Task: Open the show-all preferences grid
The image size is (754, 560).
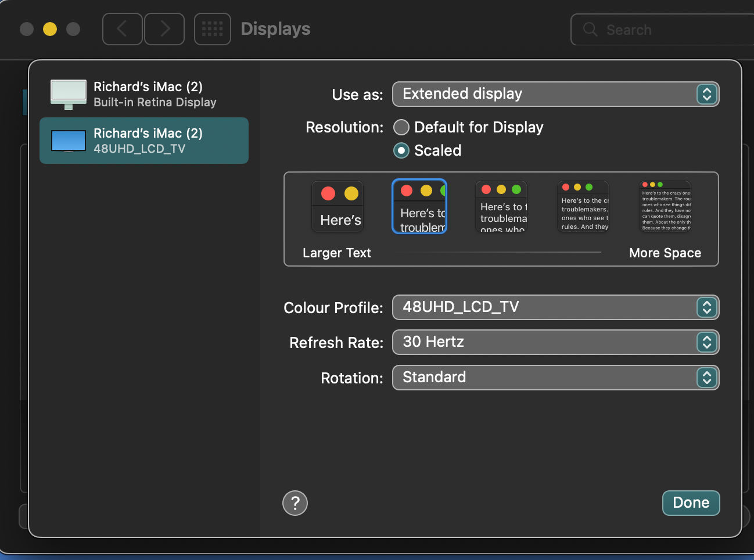Action: [x=212, y=29]
